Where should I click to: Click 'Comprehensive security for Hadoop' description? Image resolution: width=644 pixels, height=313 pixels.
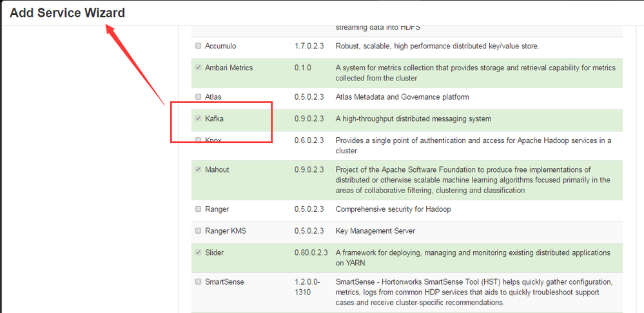pyautogui.click(x=393, y=209)
